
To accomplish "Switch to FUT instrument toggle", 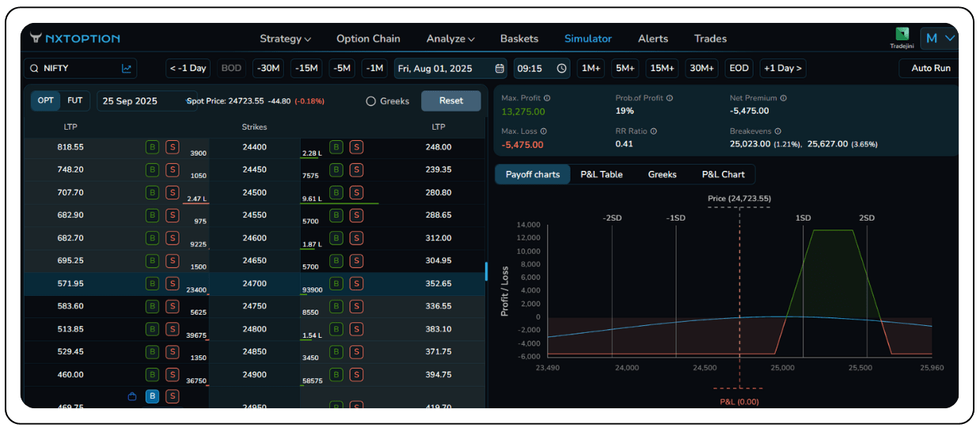I will (74, 101).
